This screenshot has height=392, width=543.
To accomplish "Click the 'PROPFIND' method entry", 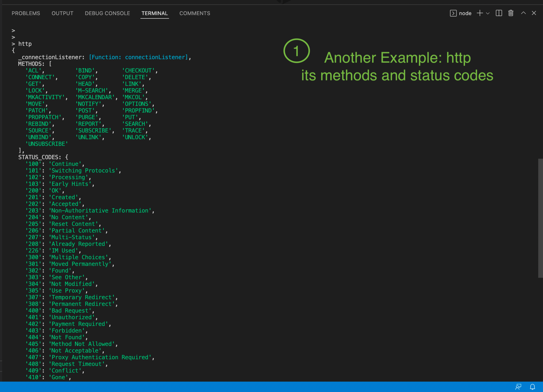I will [x=140, y=111].
